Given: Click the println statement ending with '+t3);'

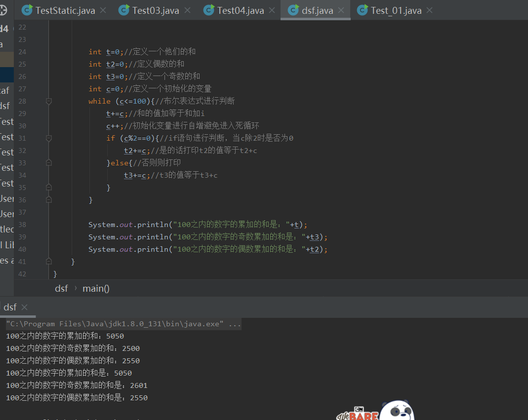Looking at the screenshot, I should click(208, 237).
